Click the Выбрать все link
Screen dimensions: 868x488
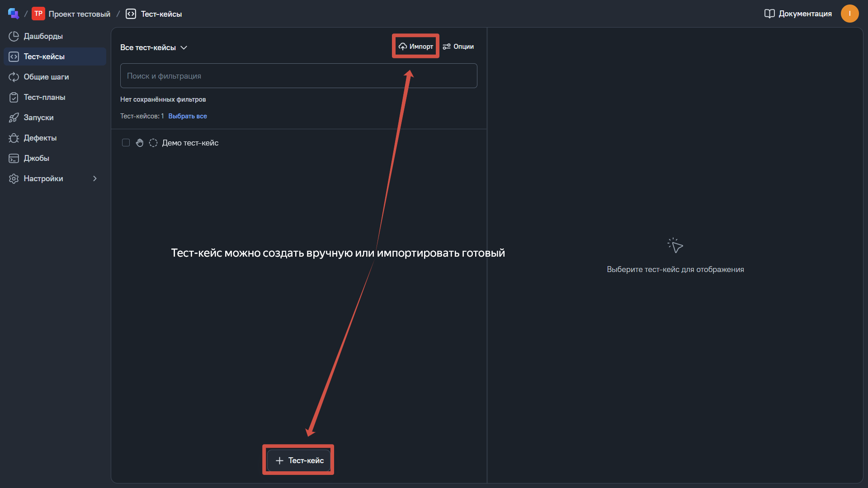pos(188,116)
